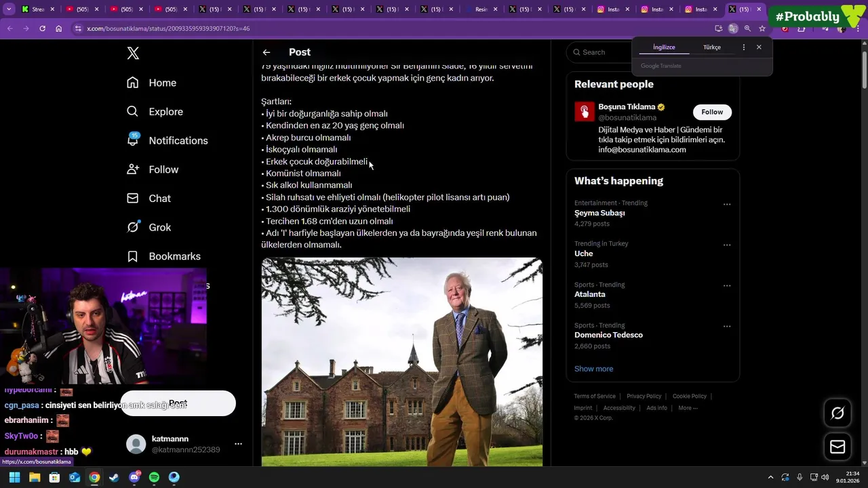Open floating Grok button at bottom right
Viewport: 868px width, 488px height.
click(x=837, y=413)
